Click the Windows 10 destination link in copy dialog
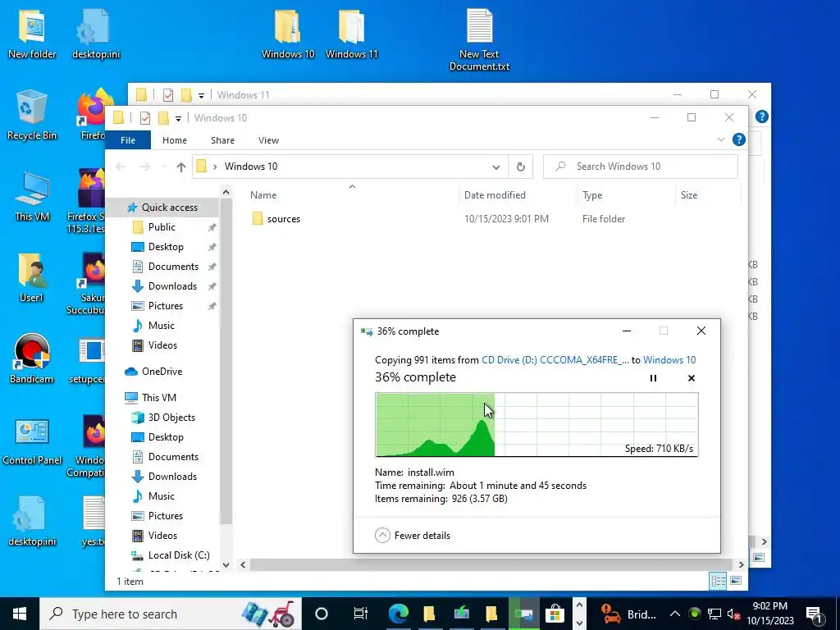The image size is (840, 630). coord(669,360)
